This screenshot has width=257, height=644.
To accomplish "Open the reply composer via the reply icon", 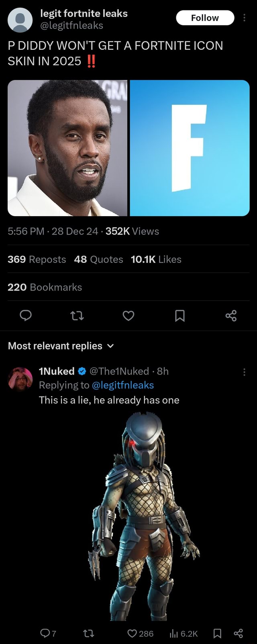I will [x=26, y=316].
